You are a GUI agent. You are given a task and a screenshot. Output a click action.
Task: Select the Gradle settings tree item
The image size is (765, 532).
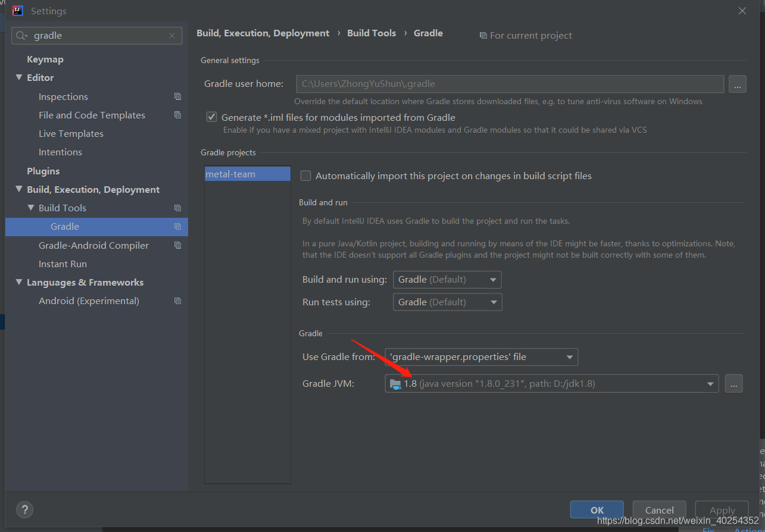pyautogui.click(x=96, y=226)
